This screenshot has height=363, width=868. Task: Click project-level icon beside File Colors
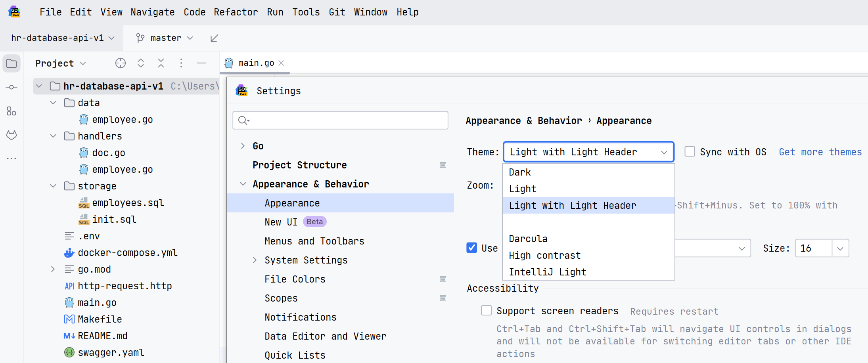point(443,279)
